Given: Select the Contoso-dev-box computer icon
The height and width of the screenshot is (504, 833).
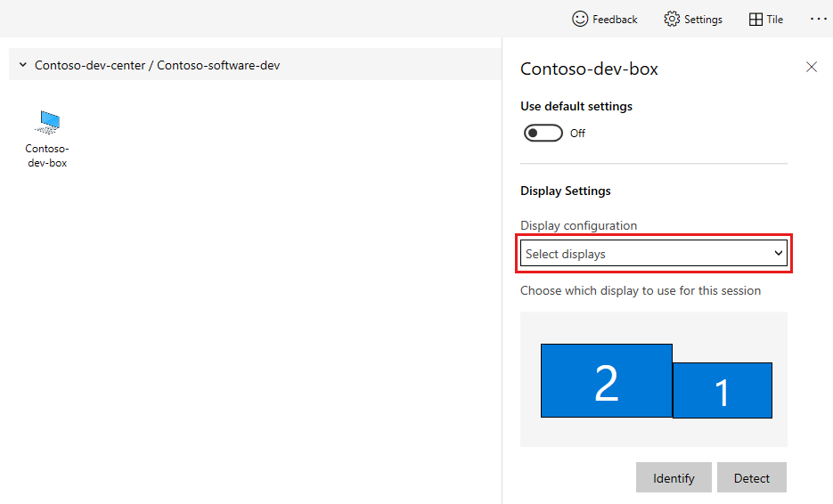Looking at the screenshot, I should 48,122.
